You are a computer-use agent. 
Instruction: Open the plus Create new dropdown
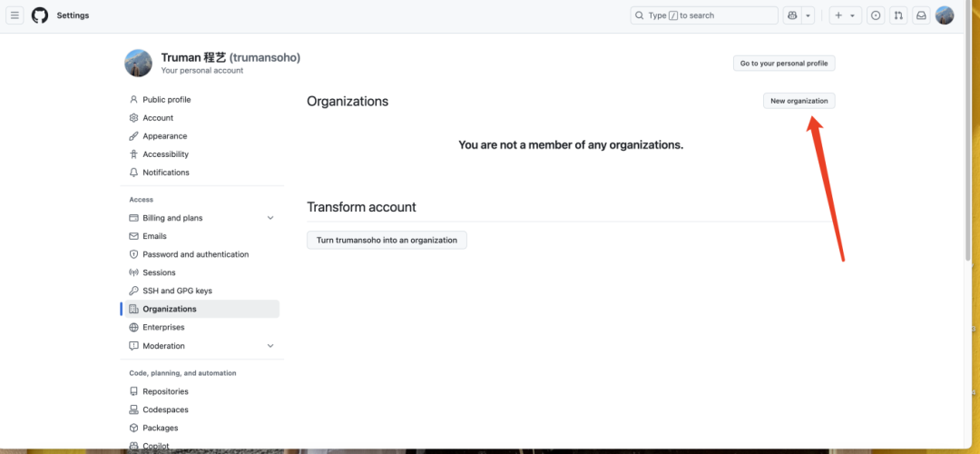[844, 15]
